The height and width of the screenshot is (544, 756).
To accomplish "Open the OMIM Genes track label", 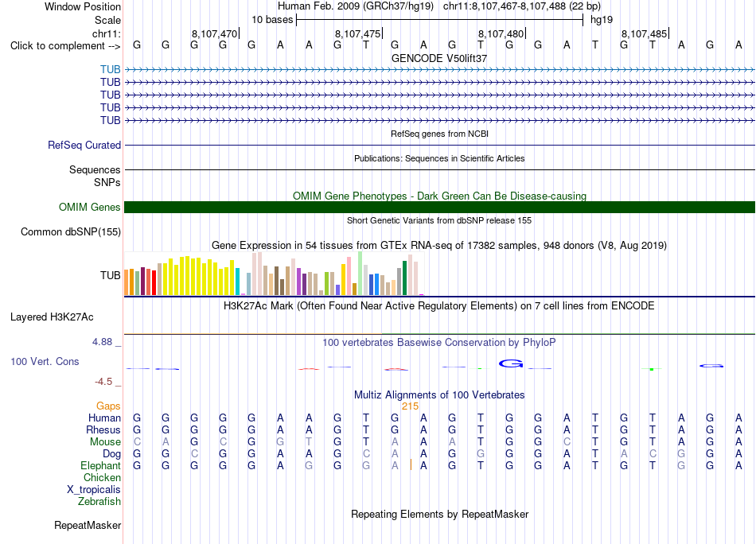I will pyautogui.click(x=89, y=208).
